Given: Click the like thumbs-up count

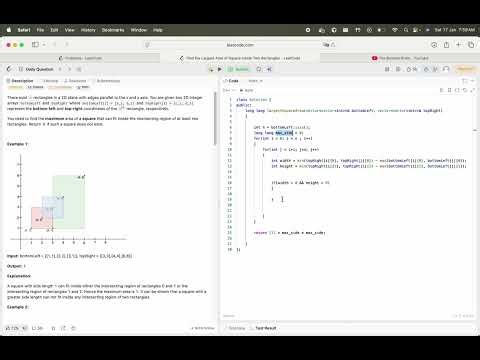Looking at the screenshot, I should [12, 328].
